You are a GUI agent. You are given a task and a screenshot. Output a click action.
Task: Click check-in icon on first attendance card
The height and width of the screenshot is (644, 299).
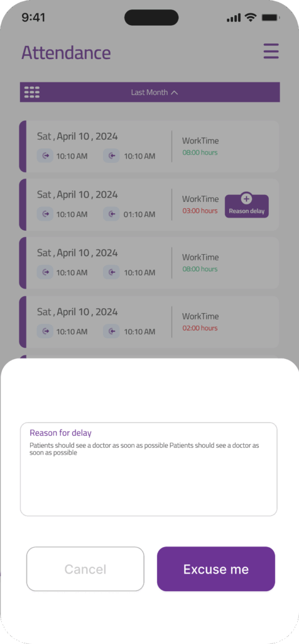pyautogui.click(x=45, y=156)
